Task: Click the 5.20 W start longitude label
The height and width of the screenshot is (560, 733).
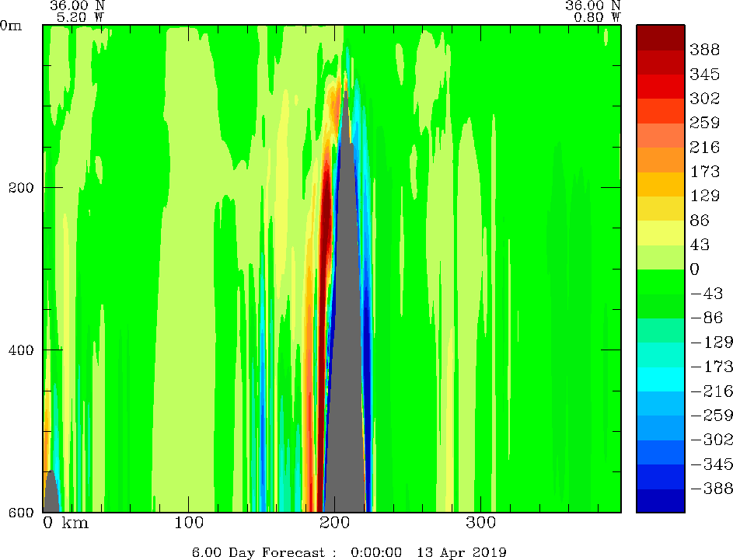Action: [x=80, y=17]
